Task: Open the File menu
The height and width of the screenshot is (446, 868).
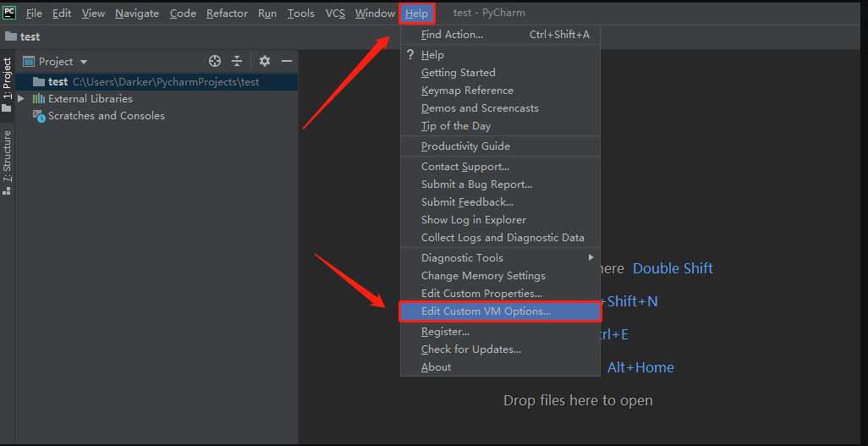Action: (x=34, y=14)
